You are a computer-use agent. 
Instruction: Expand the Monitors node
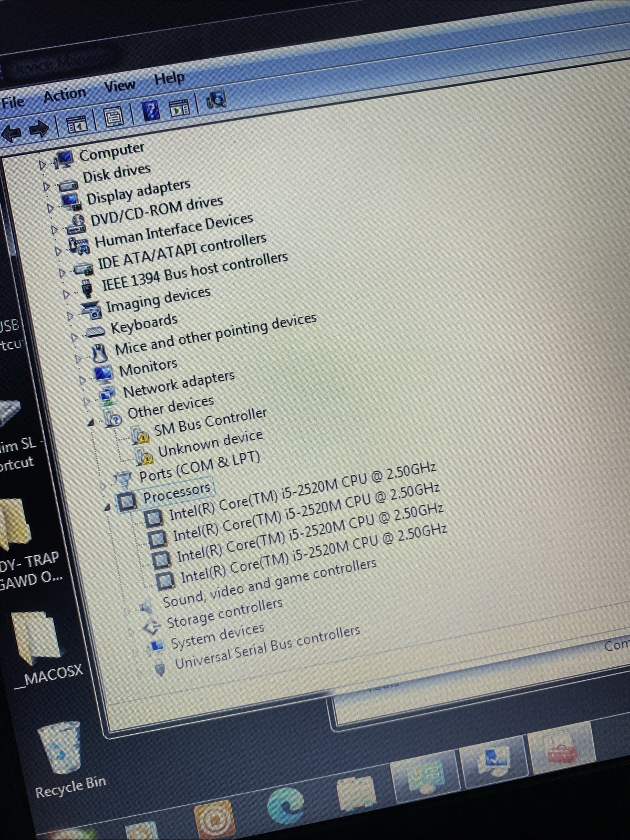pyautogui.click(x=82, y=380)
